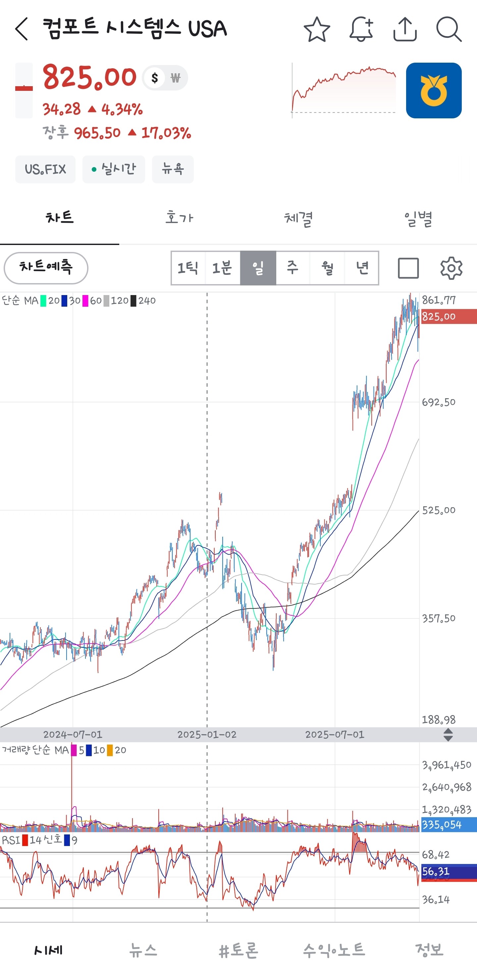Tap the 2025-07-01 date label
Screen dimensions: 477x980
coord(335,735)
